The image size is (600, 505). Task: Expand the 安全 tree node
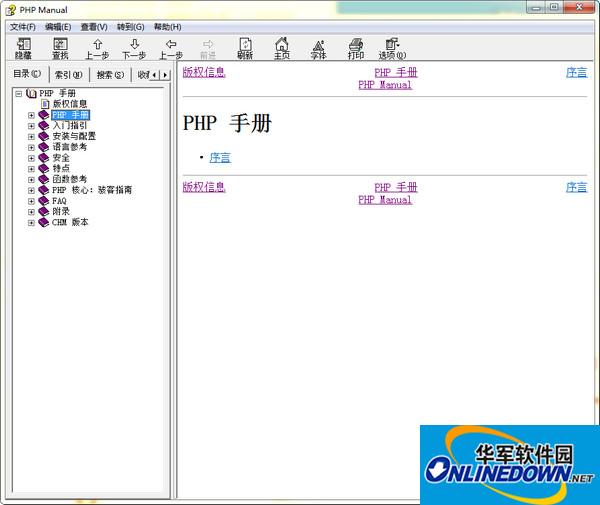31,158
